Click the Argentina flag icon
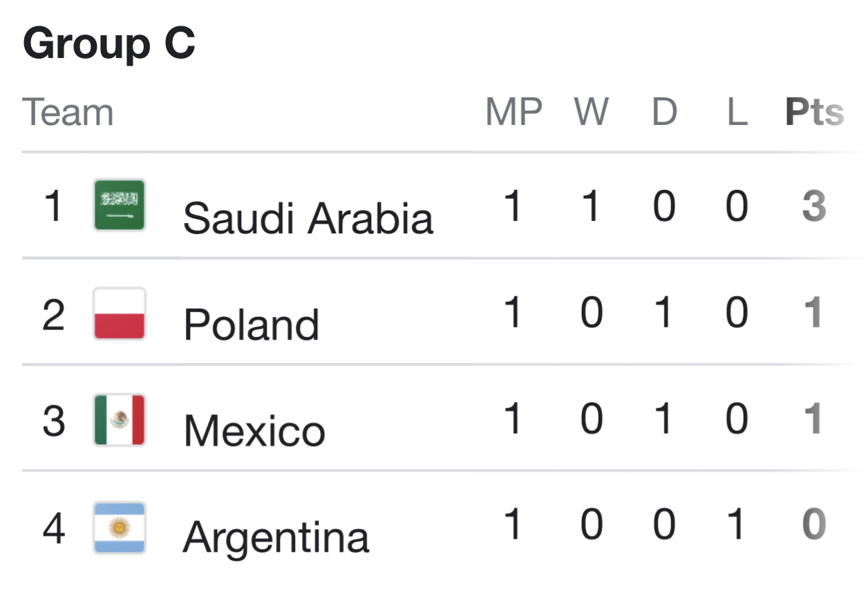 tap(120, 528)
